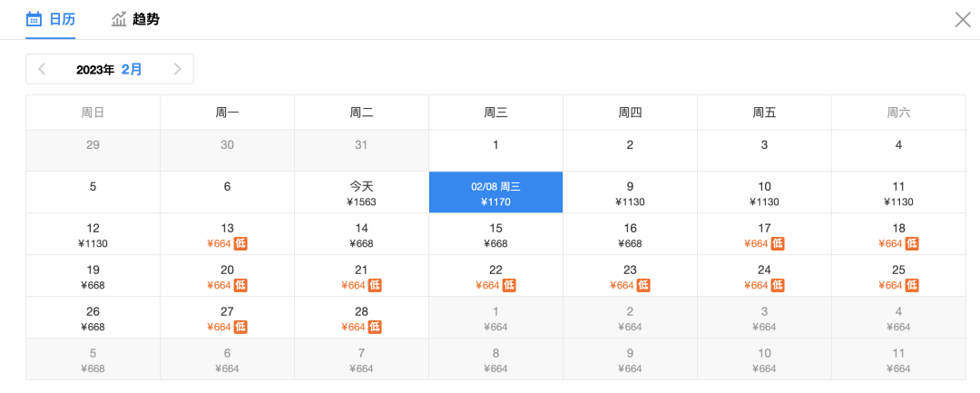The width and height of the screenshot is (980, 393).
Task: Click the 低 badge on February 17
Action: coord(778,243)
